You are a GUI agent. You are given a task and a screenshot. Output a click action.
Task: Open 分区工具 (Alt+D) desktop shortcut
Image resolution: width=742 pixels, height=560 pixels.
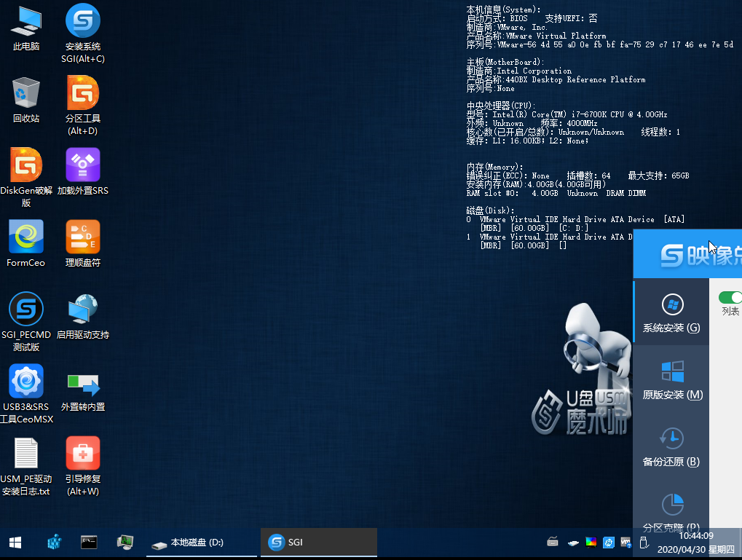83,106
